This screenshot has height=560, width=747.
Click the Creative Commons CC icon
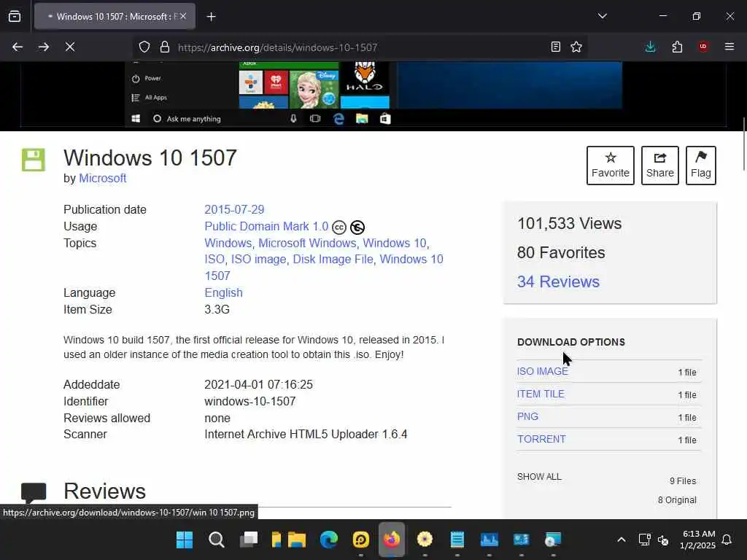(x=339, y=227)
